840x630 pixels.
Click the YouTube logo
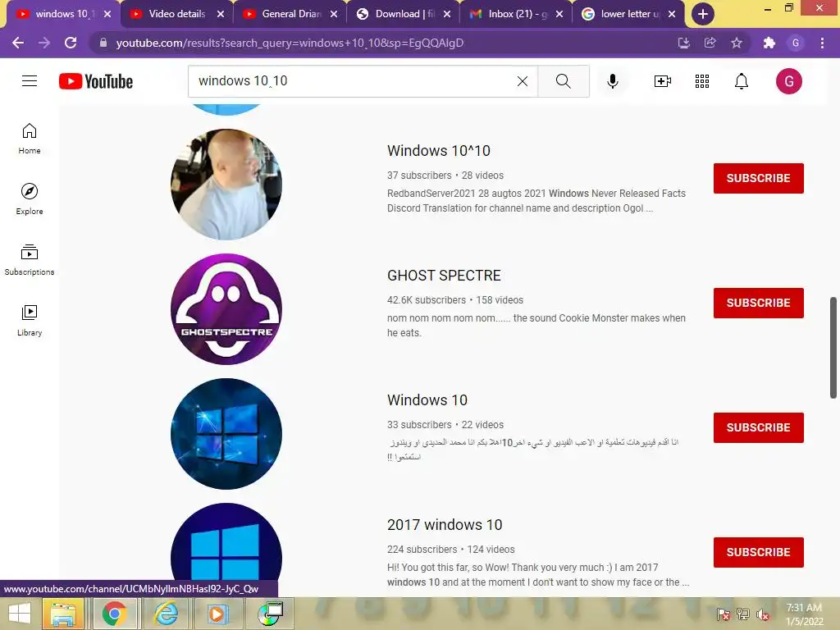point(96,81)
